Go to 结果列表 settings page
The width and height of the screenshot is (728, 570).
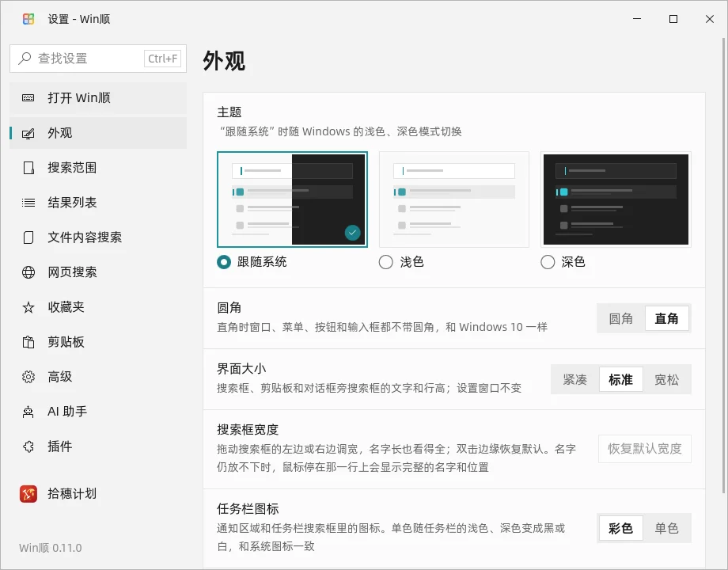(98, 203)
